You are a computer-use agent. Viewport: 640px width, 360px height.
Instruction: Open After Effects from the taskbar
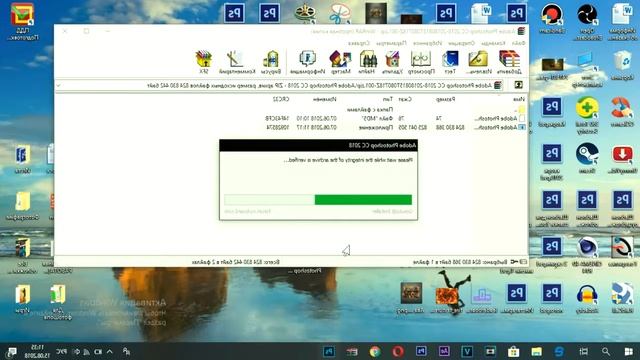tap(444, 351)
